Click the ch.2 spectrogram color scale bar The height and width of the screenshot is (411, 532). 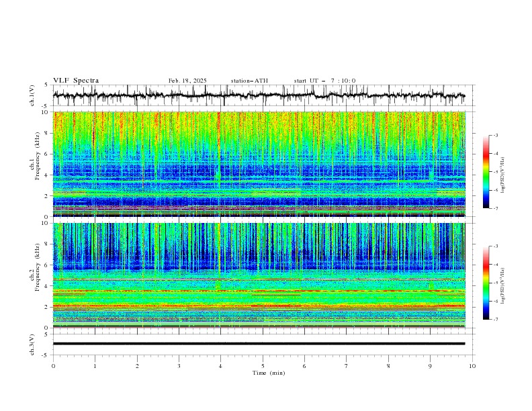486,283
